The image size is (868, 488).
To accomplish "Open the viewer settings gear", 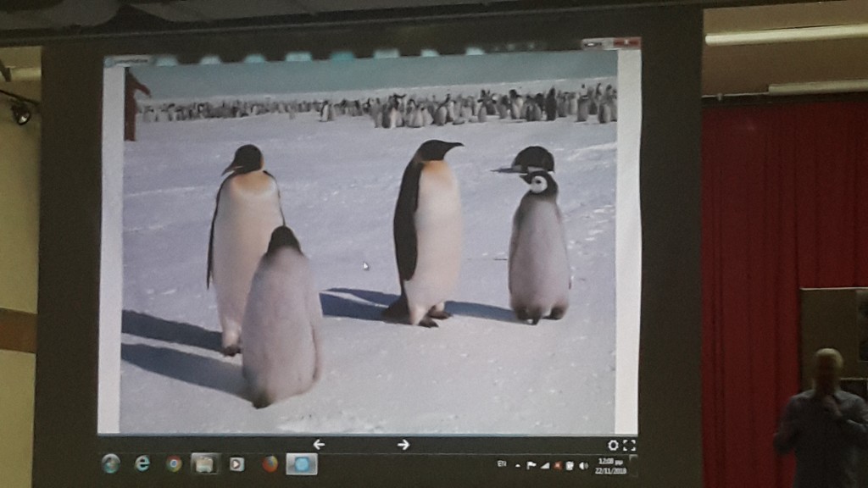I will click(x=613, y=445).
